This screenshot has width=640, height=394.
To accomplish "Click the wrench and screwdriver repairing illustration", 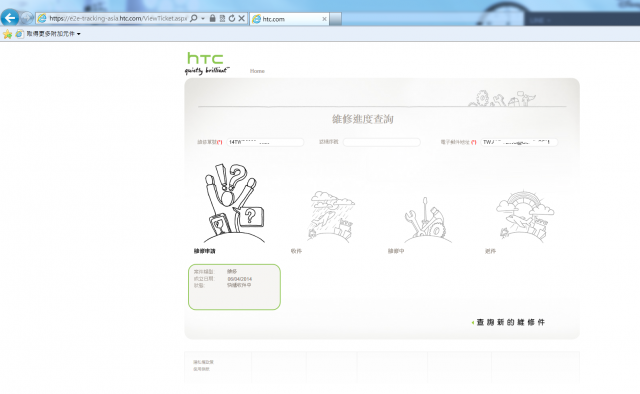I will point(427,220).
